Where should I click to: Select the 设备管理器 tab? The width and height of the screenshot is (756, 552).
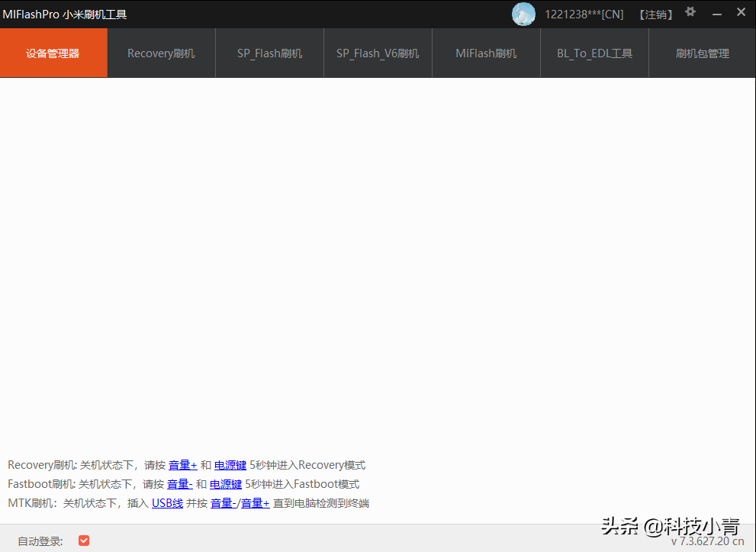[x=53, y=53]
